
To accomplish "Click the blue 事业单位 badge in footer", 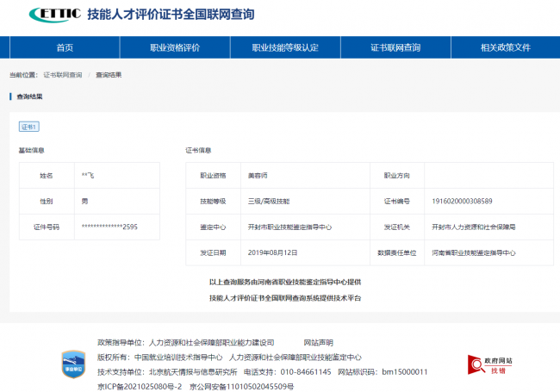I will pos(72,362).
